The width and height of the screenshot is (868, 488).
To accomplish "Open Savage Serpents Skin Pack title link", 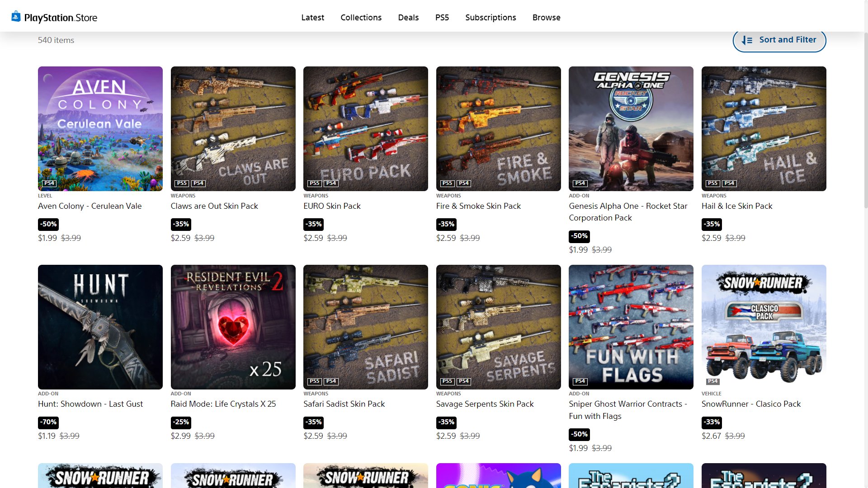I will pos(485,404).
